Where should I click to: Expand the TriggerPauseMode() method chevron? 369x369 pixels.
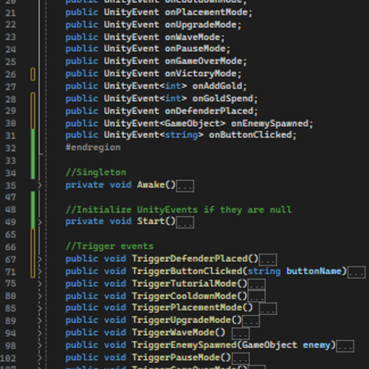point(40,358)
